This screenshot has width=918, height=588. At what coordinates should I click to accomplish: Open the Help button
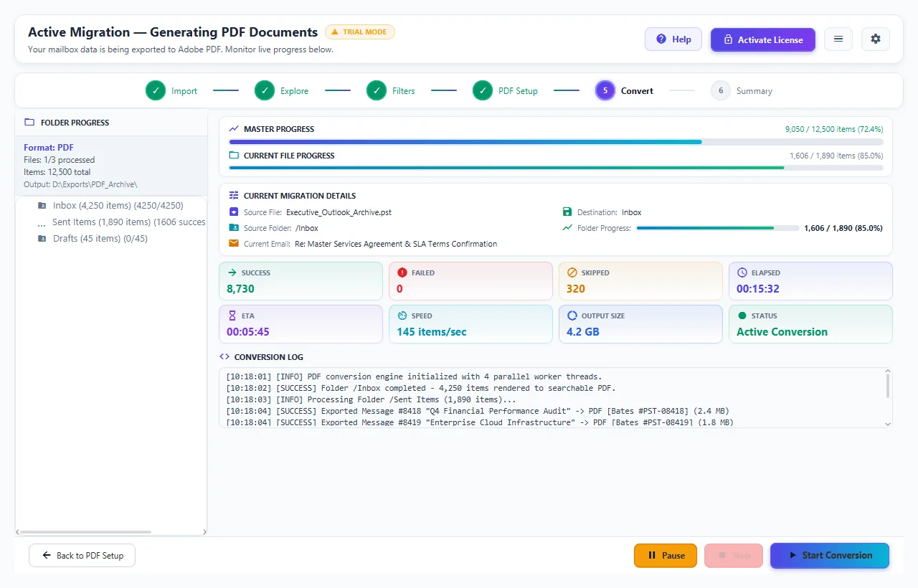[673, 39]
